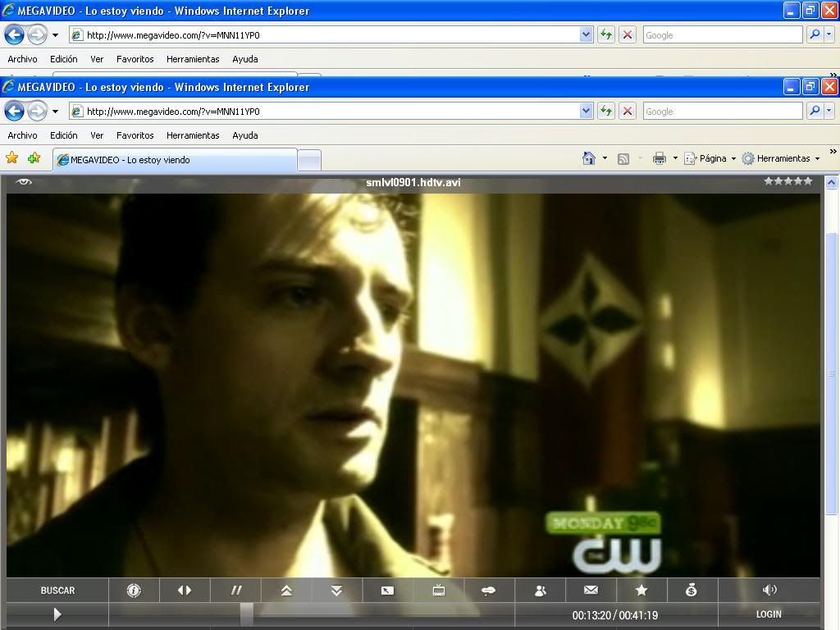Image resolution: width=840 pixels, height=630 pixels.
Task: Click the double down-arrow icon in player
Action: tap(336, 590)
